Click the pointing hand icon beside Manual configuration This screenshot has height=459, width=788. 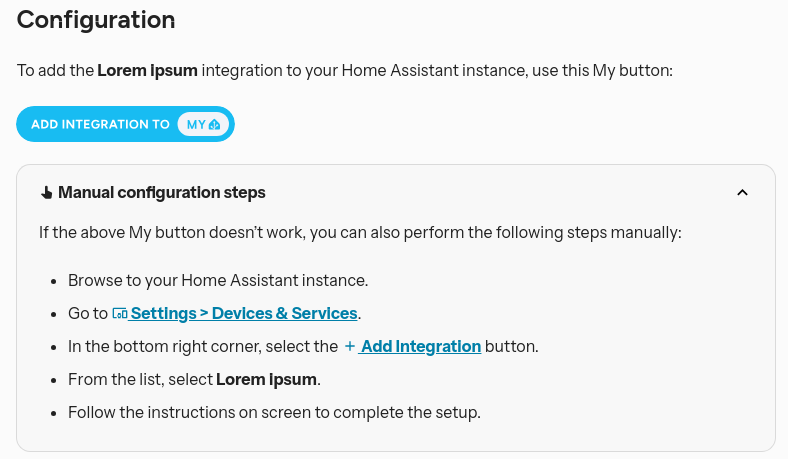46,193
